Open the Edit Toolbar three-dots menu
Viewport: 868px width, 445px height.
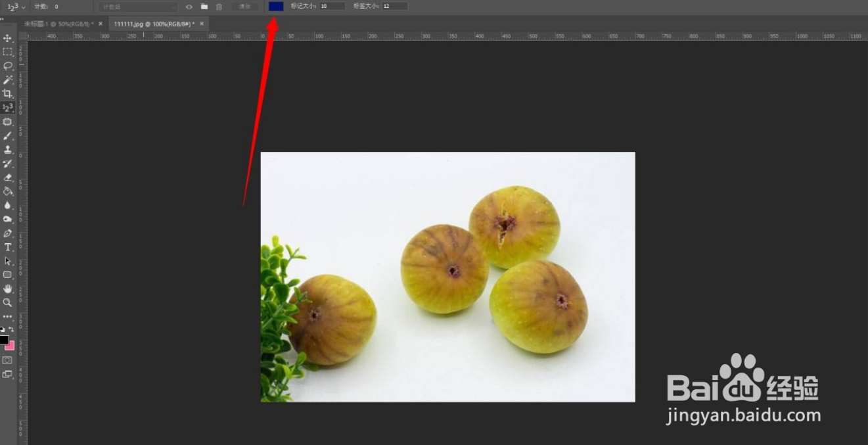(8, 317)
